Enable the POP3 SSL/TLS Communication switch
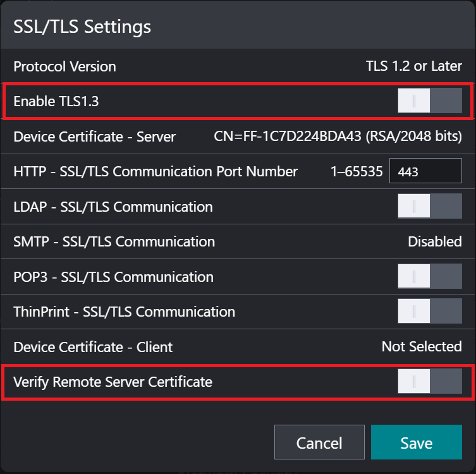The height and width of the screenshot is (474, 476). pos(429,277)
